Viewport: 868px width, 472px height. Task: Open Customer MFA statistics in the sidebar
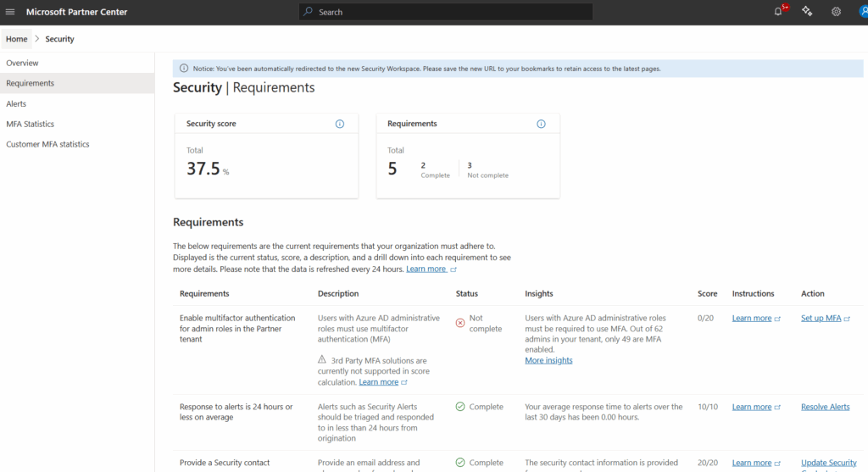(77, 144)
